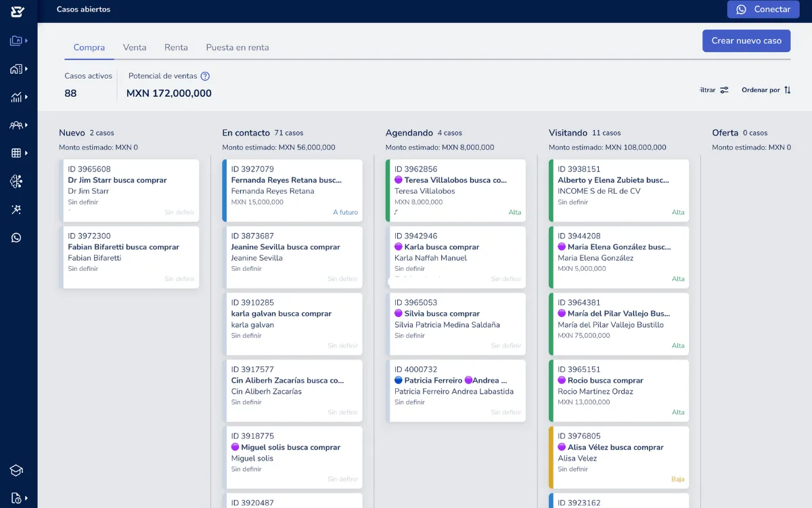Click INCOME S de RL de CV text

(599, 191)
